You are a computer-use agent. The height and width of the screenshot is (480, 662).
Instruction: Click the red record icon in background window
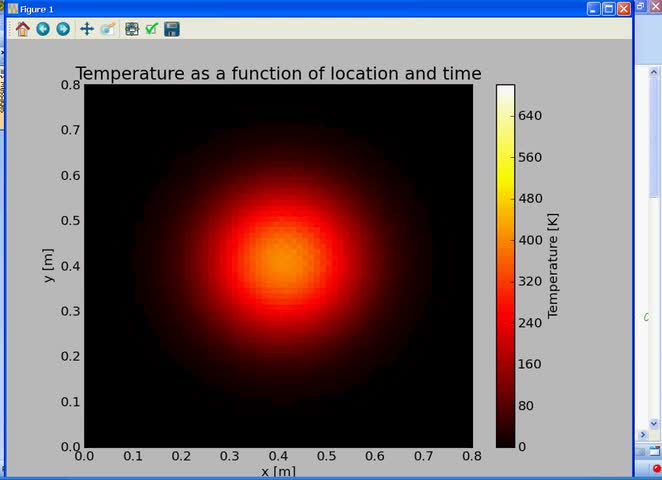pos(656,468)
